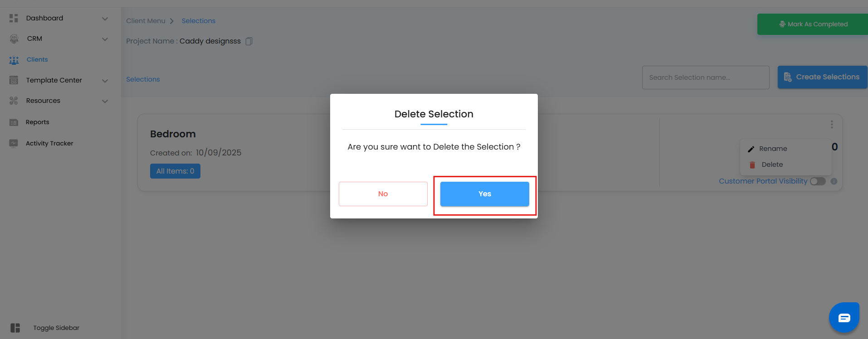This screenshot has height=339, width=868.
Task: Expand the Template Center menu
Action: [x=105, y=81]
